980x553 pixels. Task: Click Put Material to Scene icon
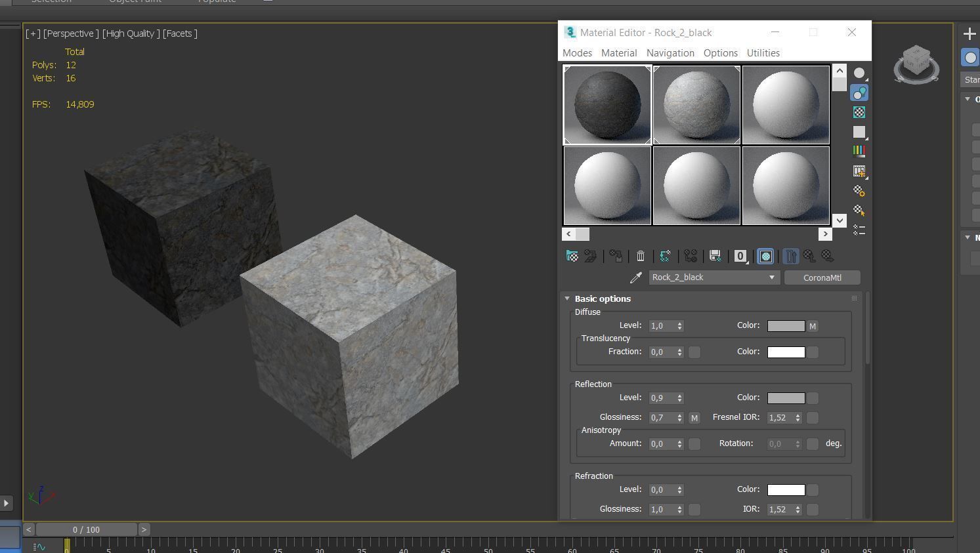[591, 256]
